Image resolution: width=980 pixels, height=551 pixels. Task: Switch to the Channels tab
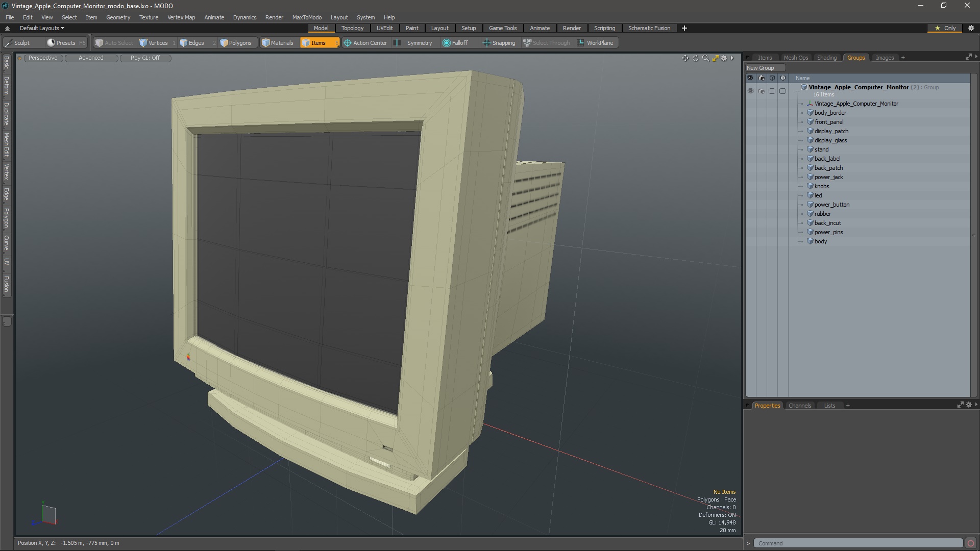point(799,406)
